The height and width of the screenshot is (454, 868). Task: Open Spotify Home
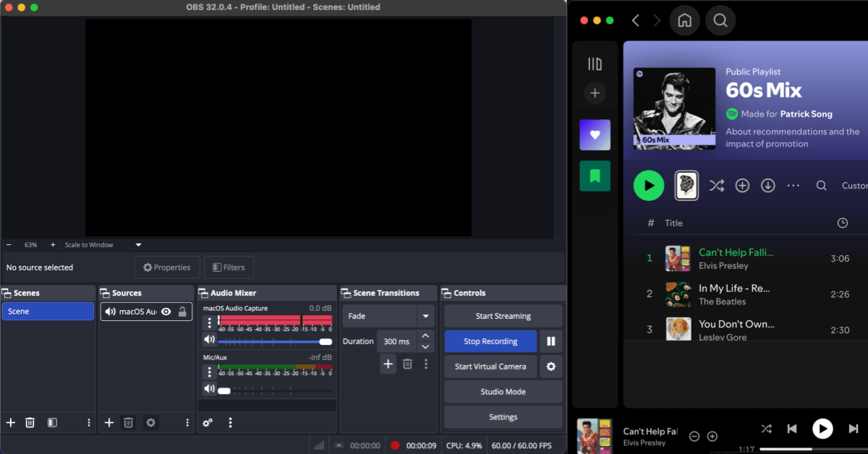(x=684, y=20)
